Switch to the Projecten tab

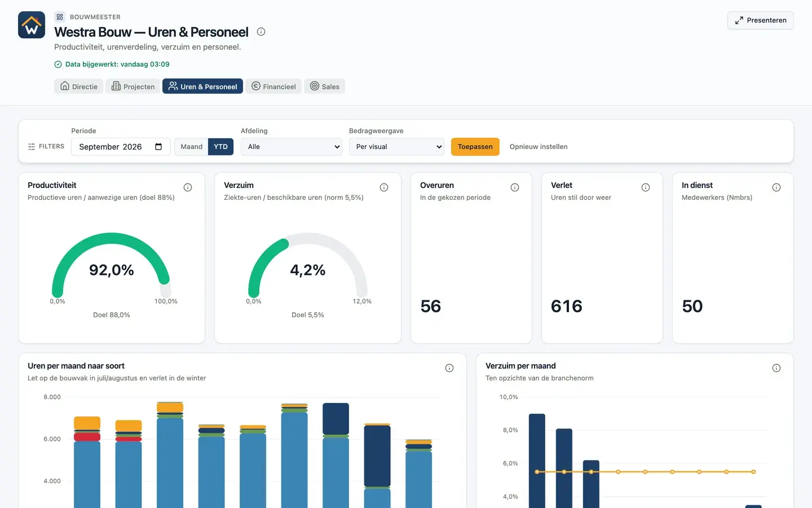(x=133, y=86)
